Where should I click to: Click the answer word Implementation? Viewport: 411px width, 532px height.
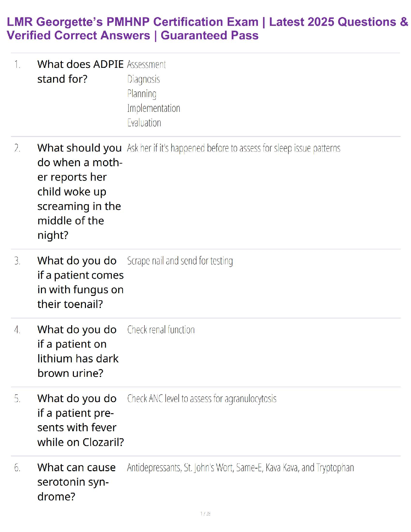point(153,108)
